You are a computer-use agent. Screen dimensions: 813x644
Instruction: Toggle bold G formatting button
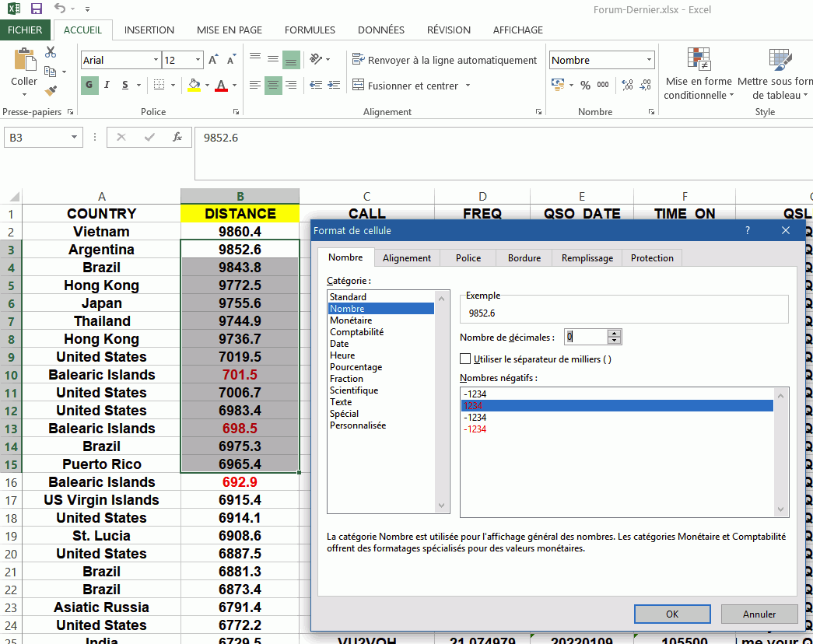pos(89,86)
